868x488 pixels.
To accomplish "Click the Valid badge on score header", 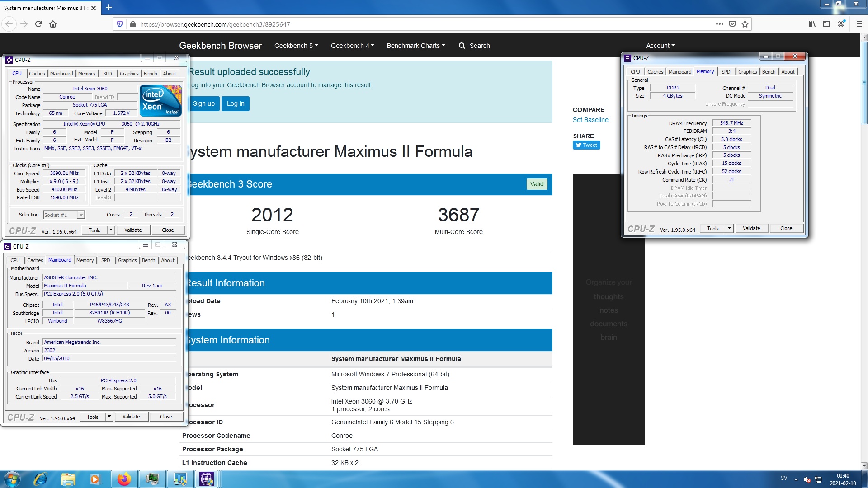I will click(x=537, y=184).
